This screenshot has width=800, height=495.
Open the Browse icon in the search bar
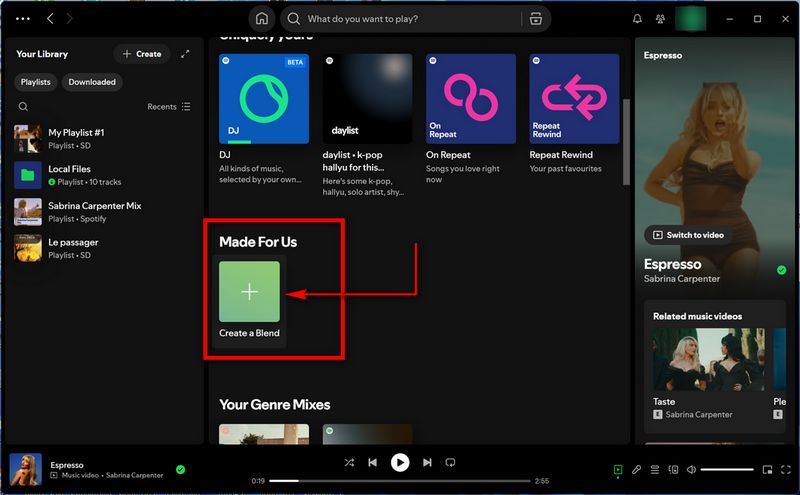536,19
